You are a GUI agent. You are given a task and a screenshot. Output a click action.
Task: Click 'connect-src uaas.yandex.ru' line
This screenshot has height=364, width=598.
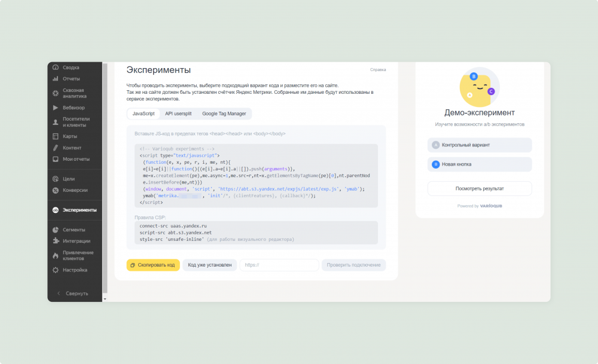pyautogui.click(x=173, y=226)
